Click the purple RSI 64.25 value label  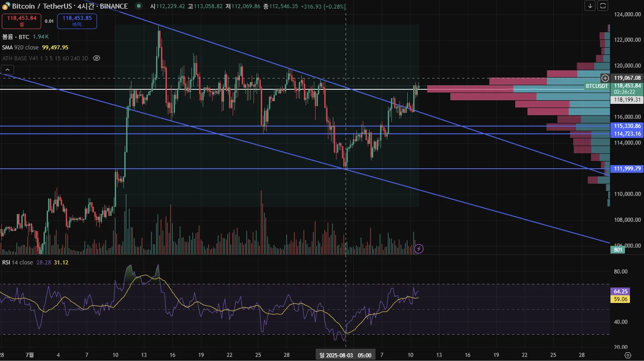tap(620, 291)
